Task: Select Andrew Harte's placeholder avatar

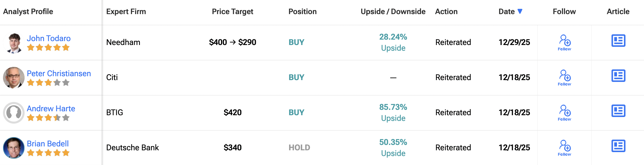Action: click(x=13, y=113)
